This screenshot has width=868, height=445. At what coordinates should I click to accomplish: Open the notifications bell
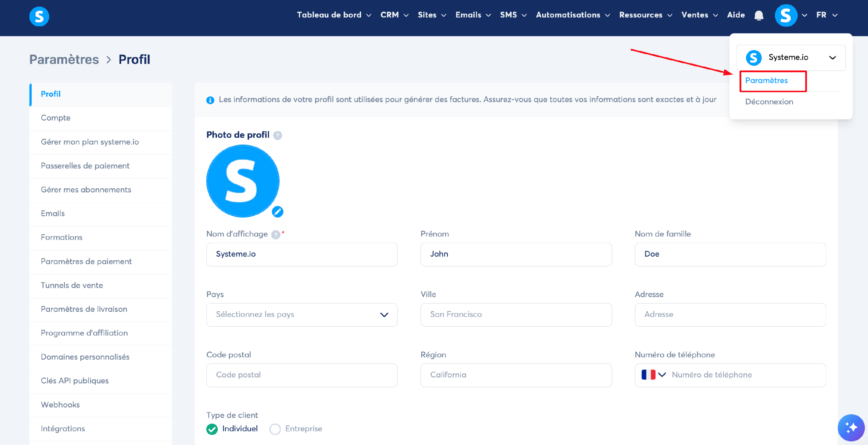[759, 16]
